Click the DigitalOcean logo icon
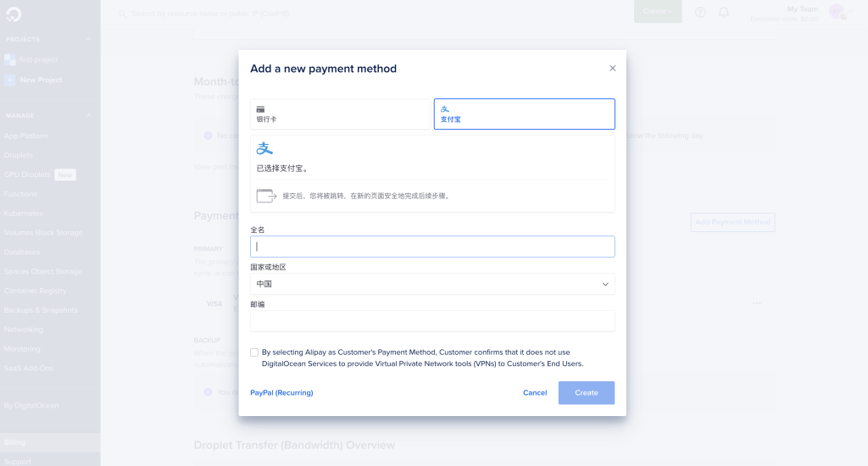 [x=14, y=14]
